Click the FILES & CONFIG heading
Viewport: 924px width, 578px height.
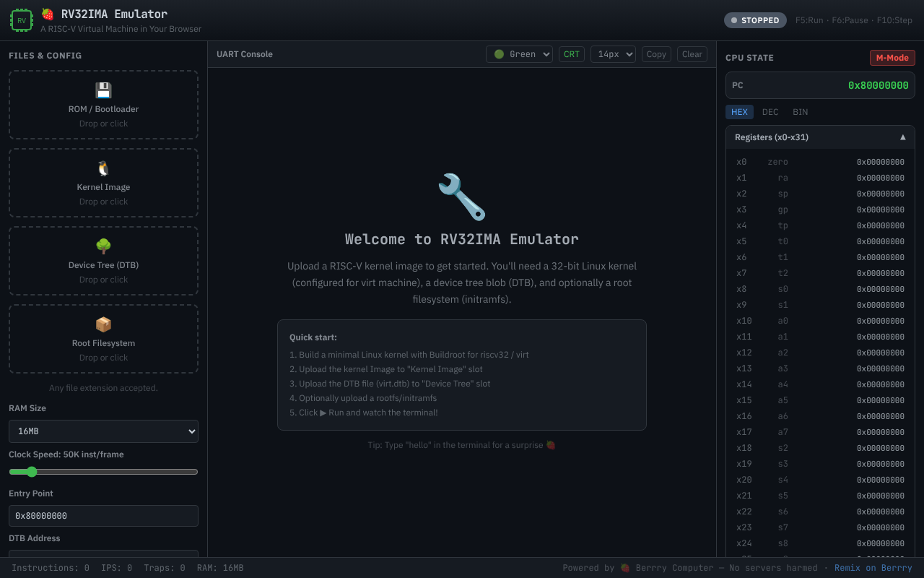(x=45, y=56)
